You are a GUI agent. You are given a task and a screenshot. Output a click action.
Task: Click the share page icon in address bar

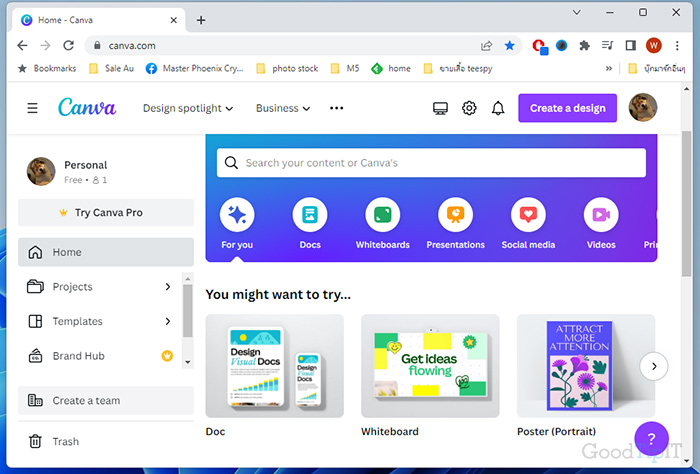(487, 46)
